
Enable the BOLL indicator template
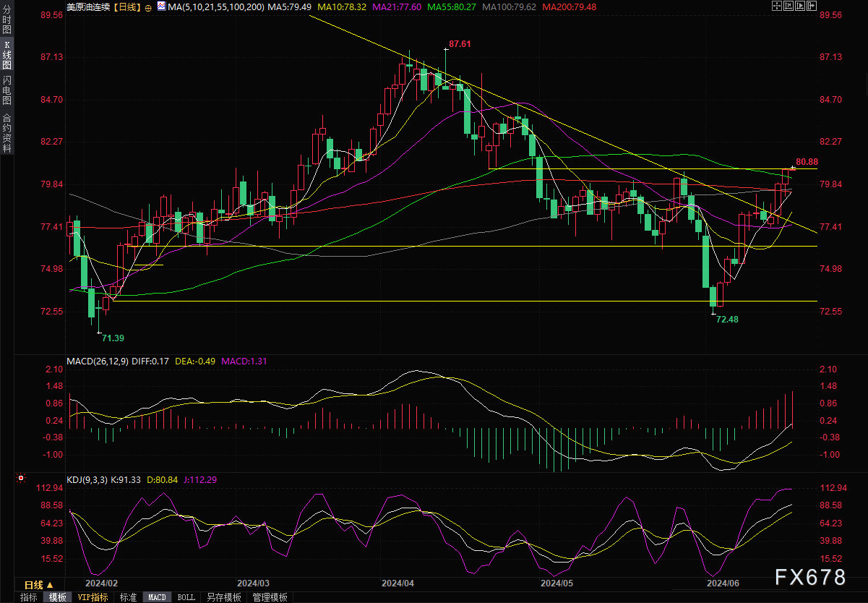[186, 597]
